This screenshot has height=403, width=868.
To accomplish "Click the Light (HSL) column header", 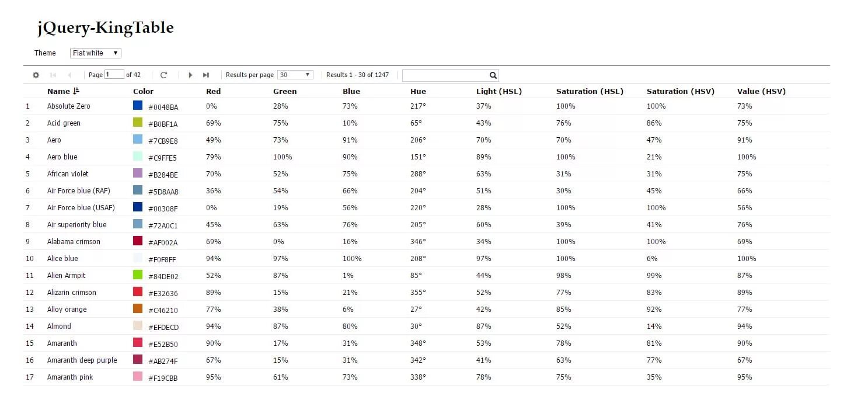I will [x=499, y=91].
